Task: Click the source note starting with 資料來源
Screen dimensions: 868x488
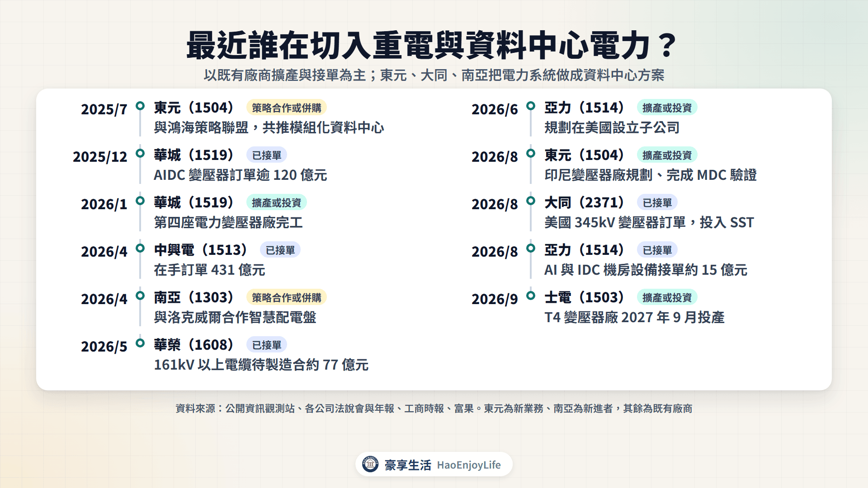Action: (x=434, y=408)
